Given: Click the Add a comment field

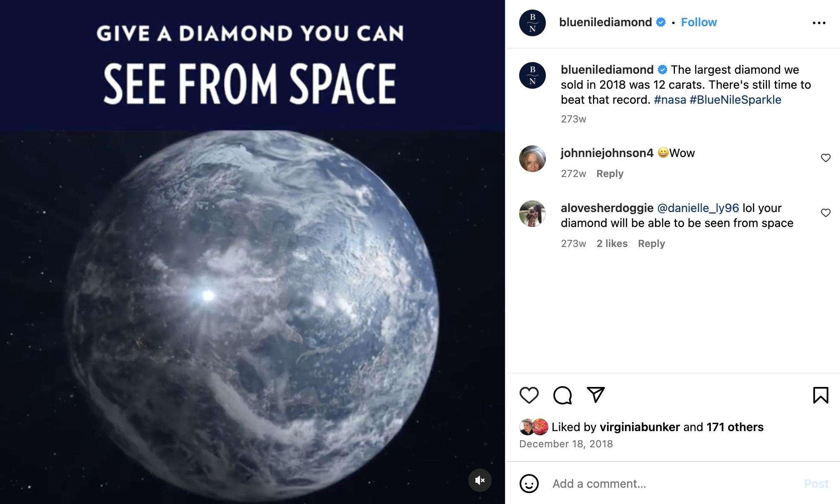Looking at the screenshot, I should click(675, 484).
